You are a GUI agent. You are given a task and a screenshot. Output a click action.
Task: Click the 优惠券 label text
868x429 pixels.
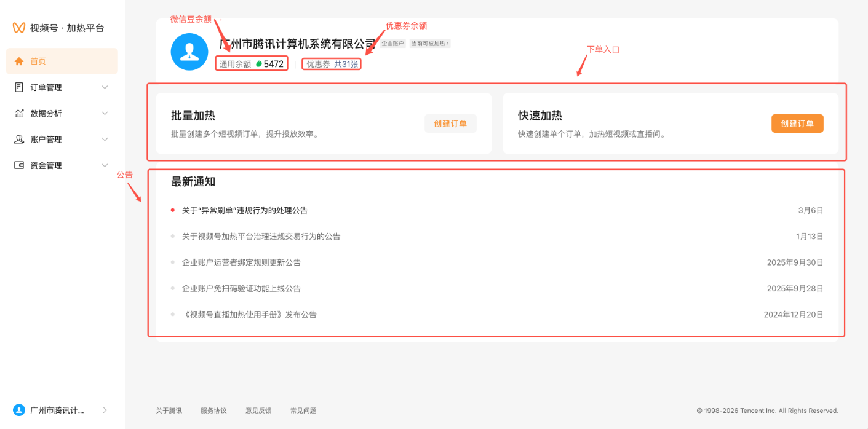point(319,64)
